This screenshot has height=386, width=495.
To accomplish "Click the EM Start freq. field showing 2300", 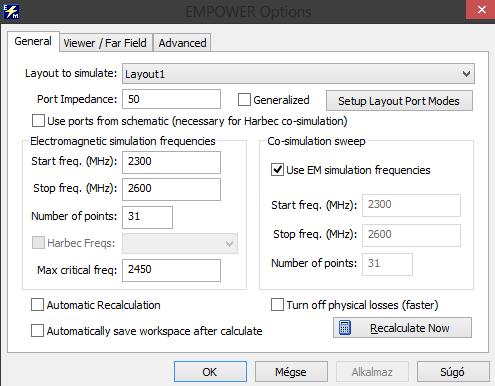I will (x=171, y=162).
